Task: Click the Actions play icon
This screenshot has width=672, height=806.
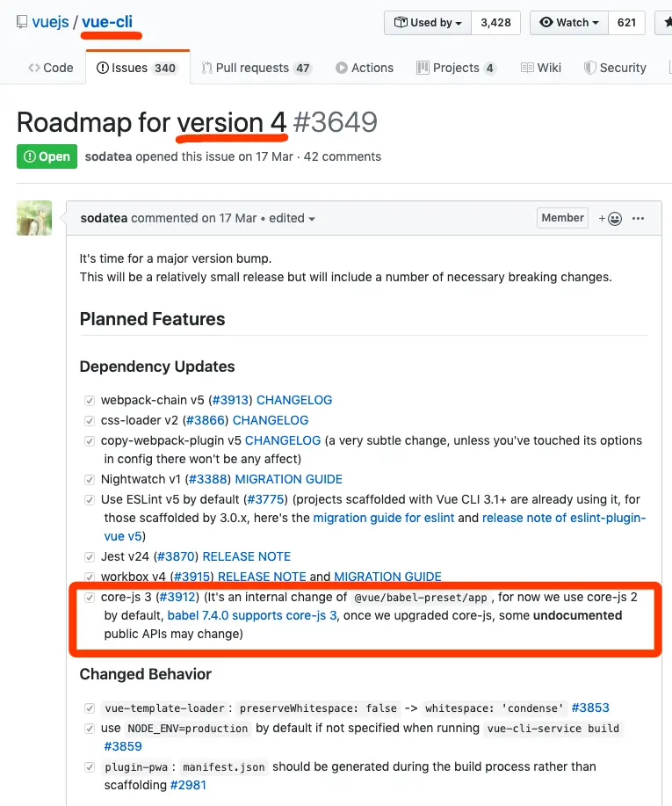Action: click(342, 68)
